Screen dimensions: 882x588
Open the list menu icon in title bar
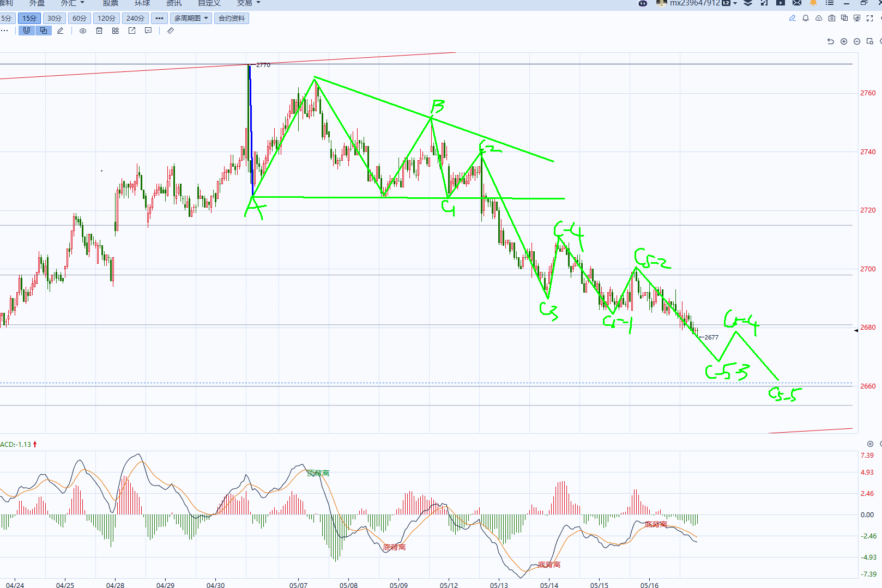(830, 3)
